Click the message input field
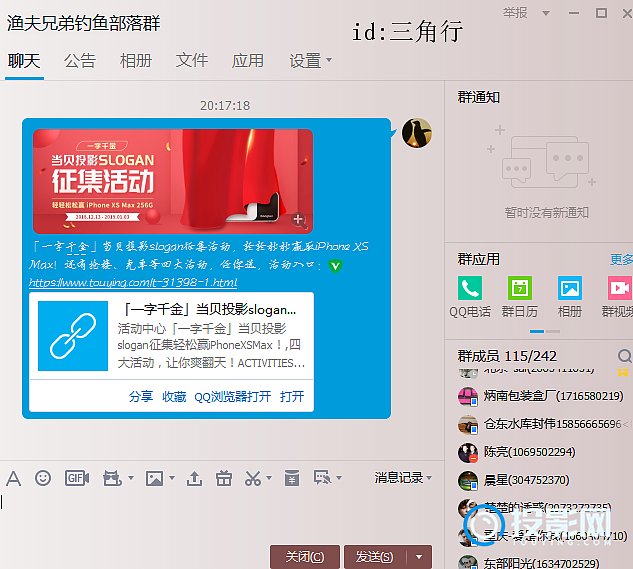 (x=222, y=516)
